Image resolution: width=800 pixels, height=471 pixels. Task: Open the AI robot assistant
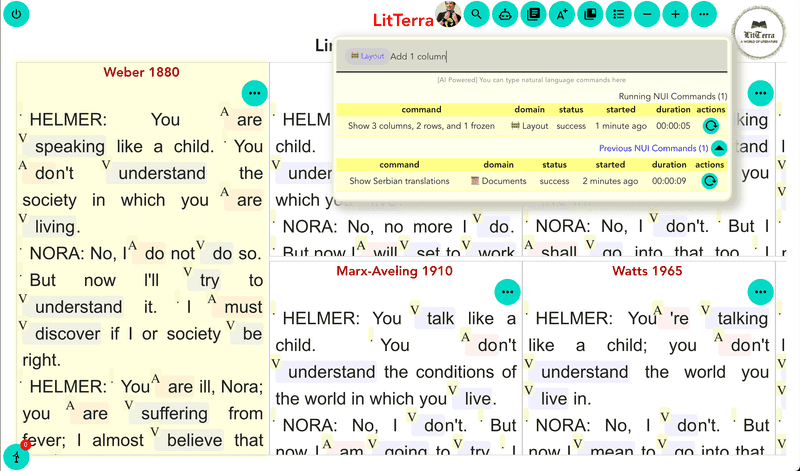[505, 14]
